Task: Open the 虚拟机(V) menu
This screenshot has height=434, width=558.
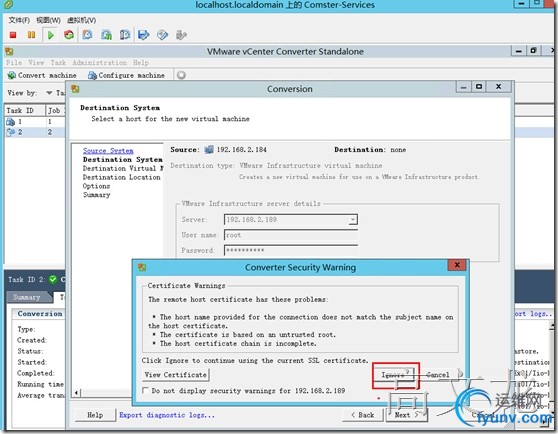Action: pyautogui.click(x=81, y=20)
